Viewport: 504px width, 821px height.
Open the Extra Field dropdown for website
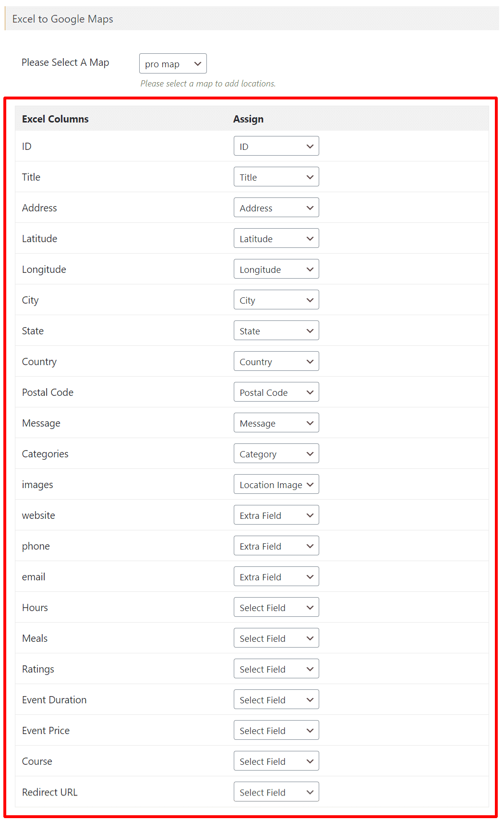click(x=276, y=515)
